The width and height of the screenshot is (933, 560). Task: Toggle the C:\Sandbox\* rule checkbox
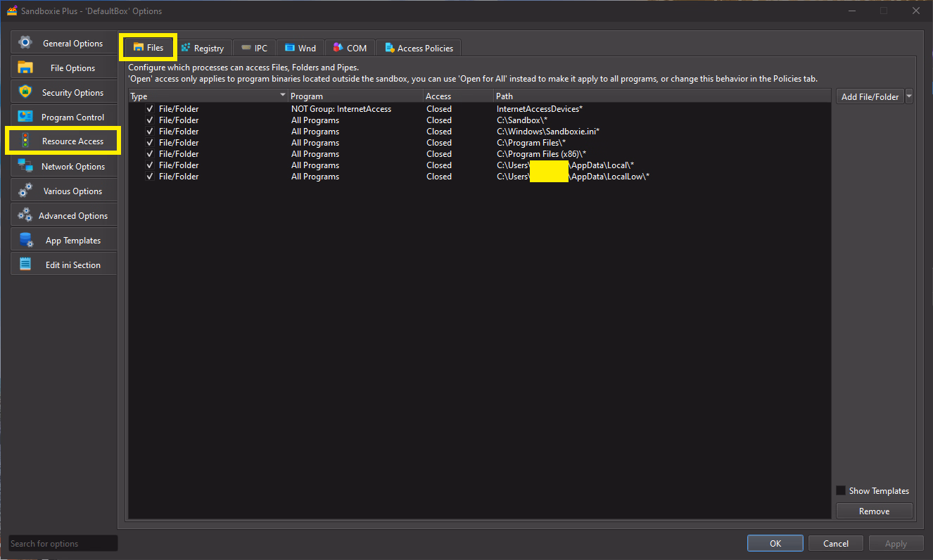click(x=150, y=120)
